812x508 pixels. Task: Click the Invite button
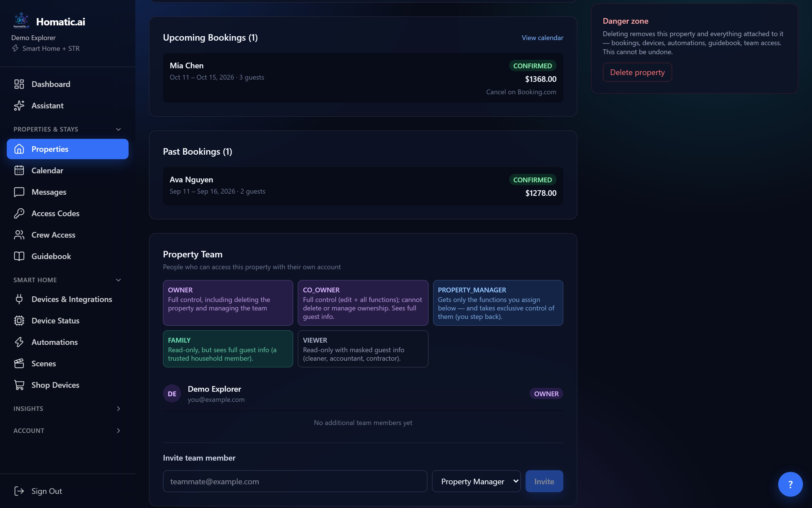click(544, 481)
